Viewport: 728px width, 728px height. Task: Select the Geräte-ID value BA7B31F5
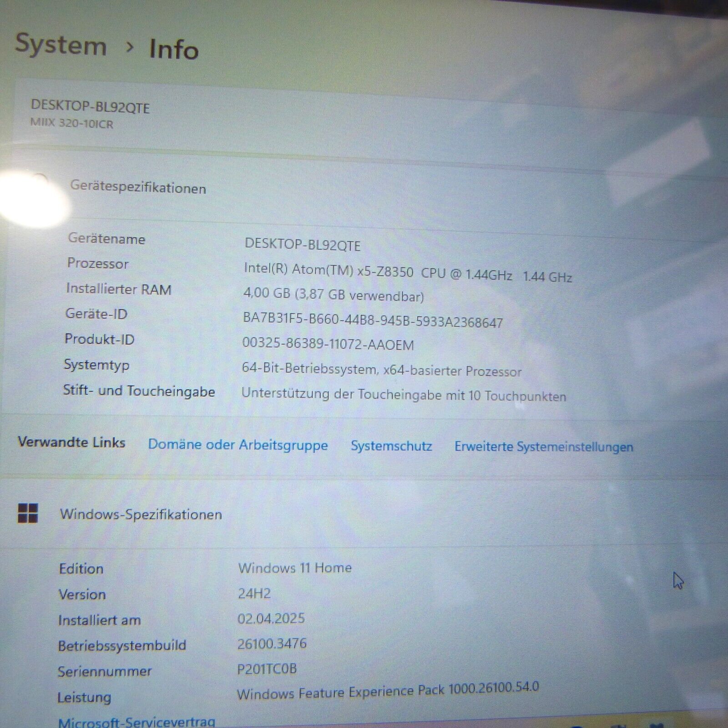coord(373,320)
